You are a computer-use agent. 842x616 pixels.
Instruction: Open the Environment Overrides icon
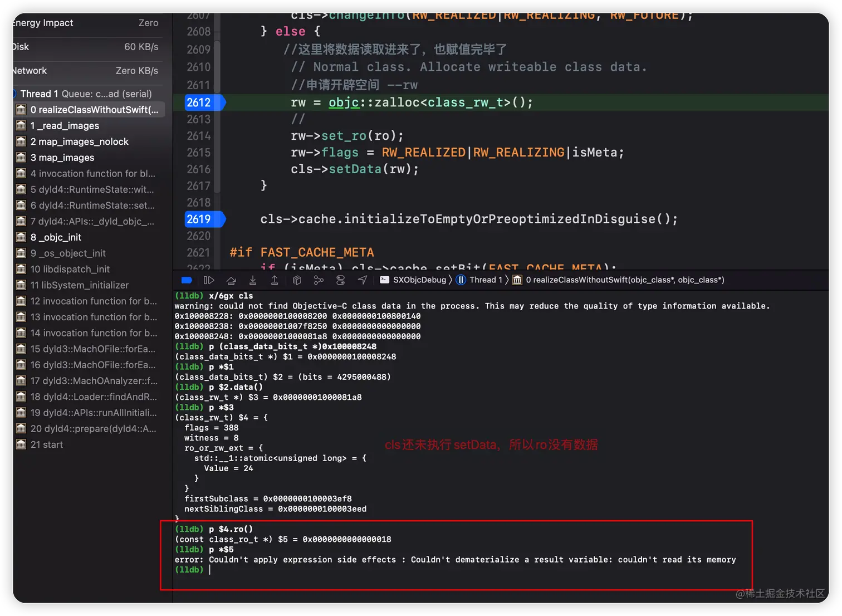[340, 280]
